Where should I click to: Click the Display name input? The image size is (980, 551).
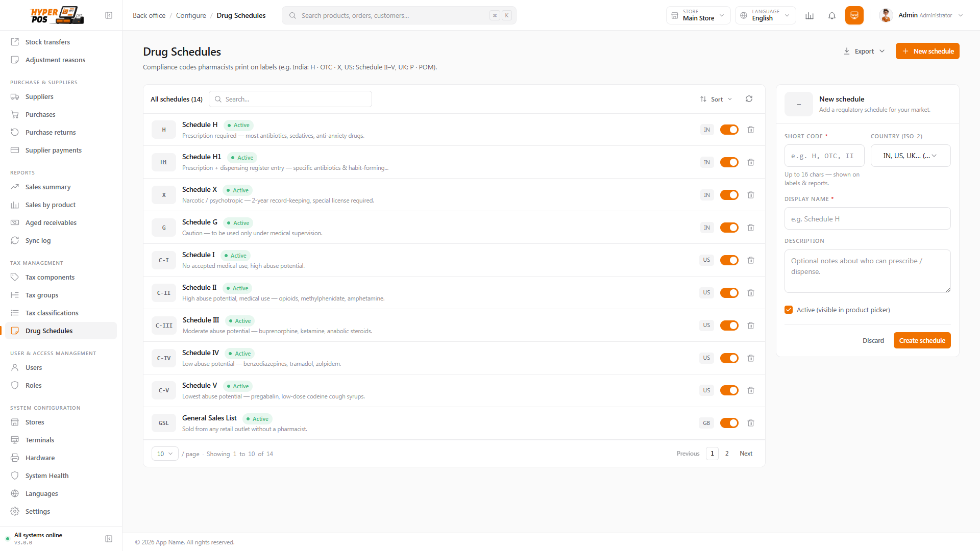pyautogui.click(x=868, y=218)
